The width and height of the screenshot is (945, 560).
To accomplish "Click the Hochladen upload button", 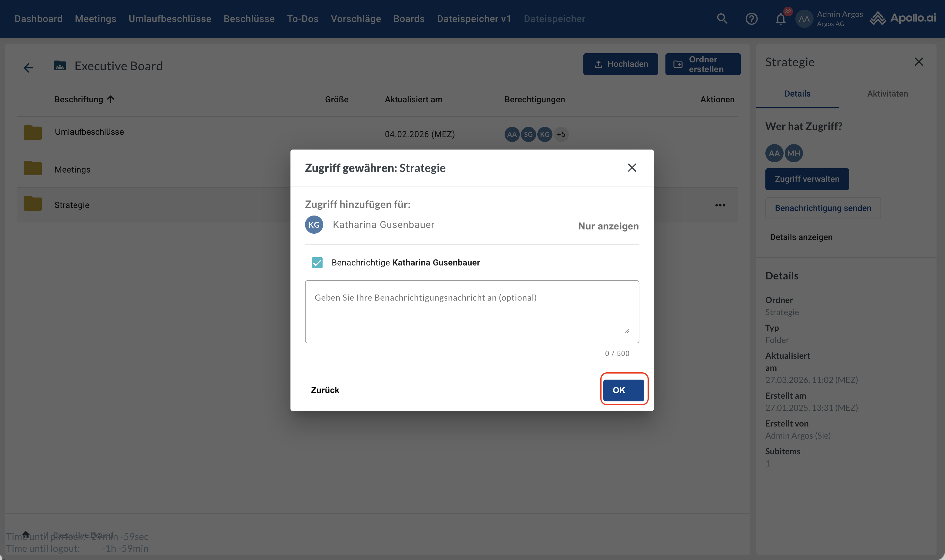I will click(x=620, y=64).
